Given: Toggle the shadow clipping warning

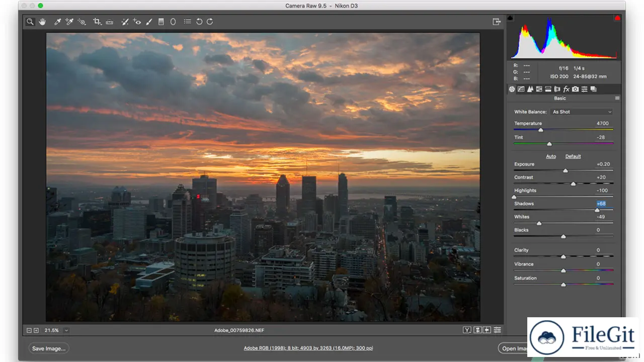Looking at the screenshot, I should (x=510, y=18).
